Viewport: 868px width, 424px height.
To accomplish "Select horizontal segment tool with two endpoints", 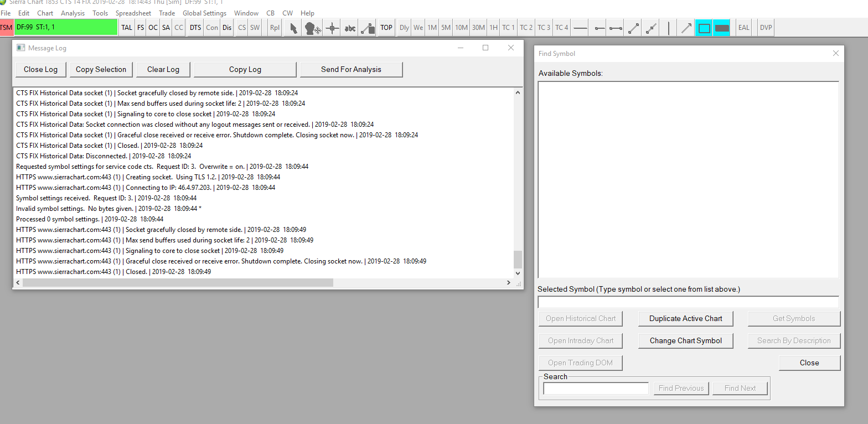I will click(x=615, y=28).
